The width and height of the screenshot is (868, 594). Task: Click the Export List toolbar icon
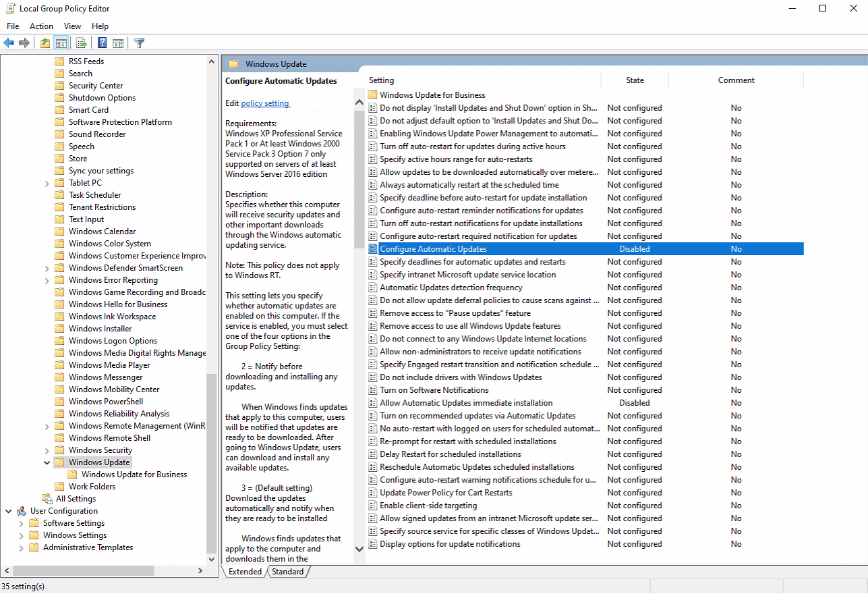[x=82, y=43]
